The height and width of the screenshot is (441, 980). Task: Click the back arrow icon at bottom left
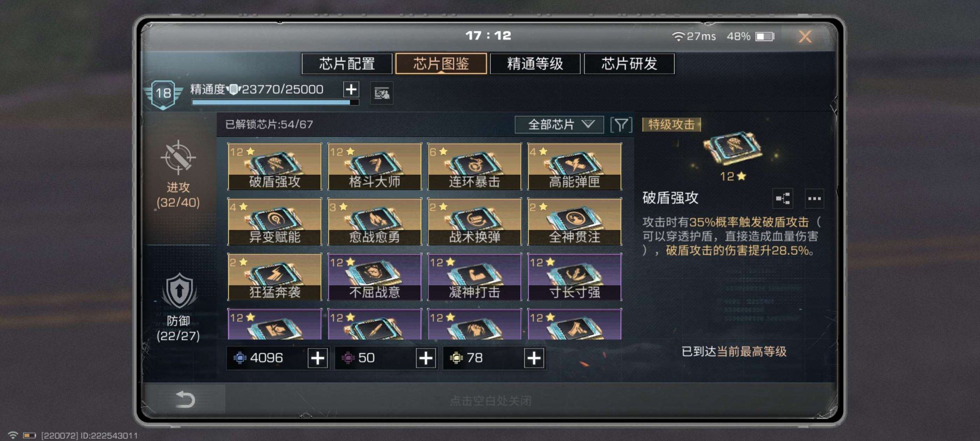pyautogui.click(x=185, y=399)
